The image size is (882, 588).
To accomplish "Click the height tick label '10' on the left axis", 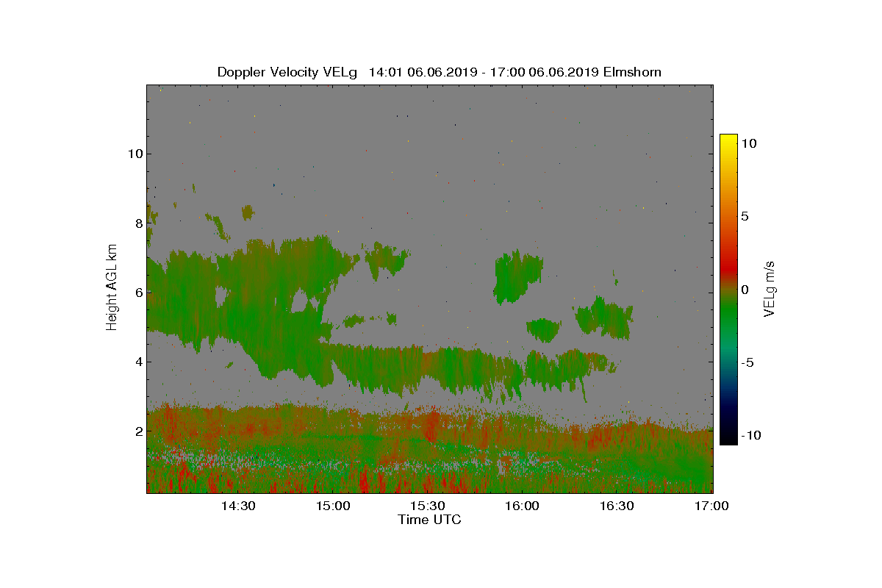I will pyautogui.click(x=134, y=154).
